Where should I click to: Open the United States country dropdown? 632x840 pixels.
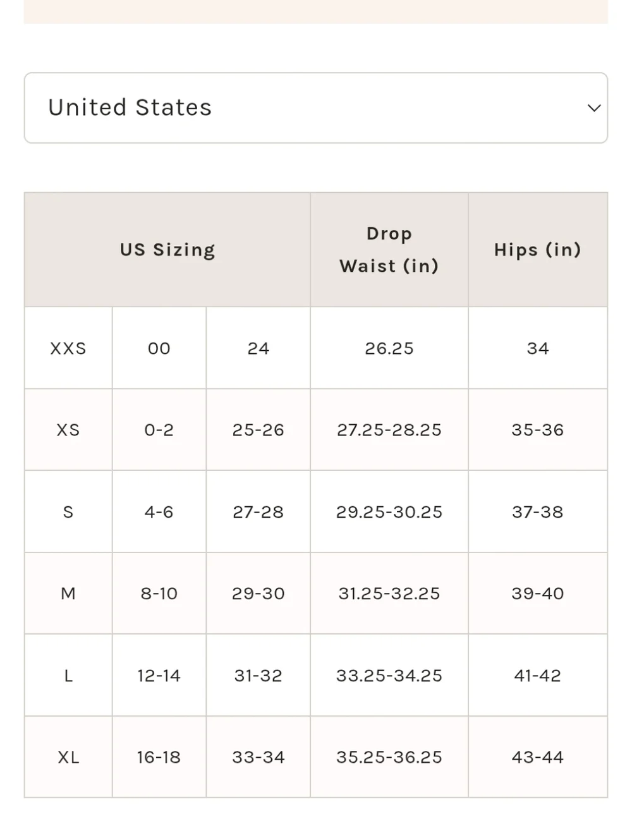click(x=315, y=108)
